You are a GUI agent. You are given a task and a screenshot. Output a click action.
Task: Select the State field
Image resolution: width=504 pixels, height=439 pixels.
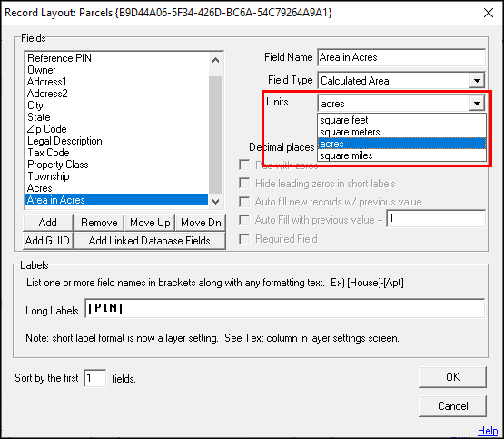(117, 117)
